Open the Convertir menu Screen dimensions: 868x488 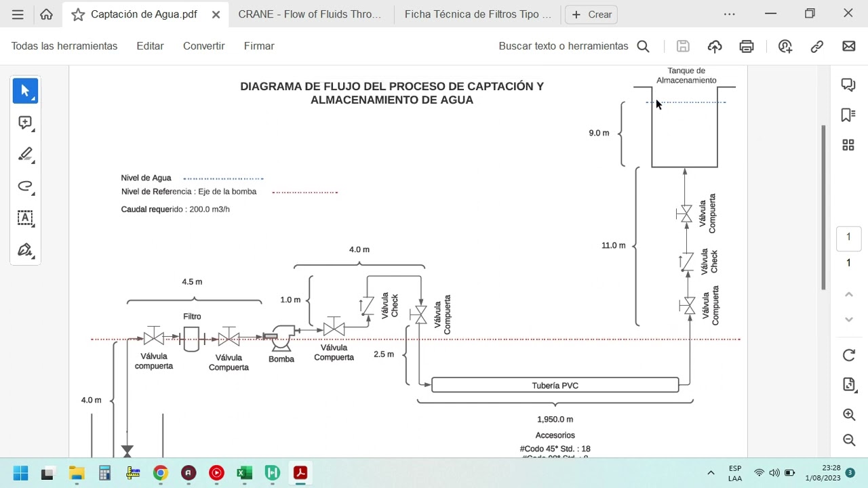[x=203, y=46]
